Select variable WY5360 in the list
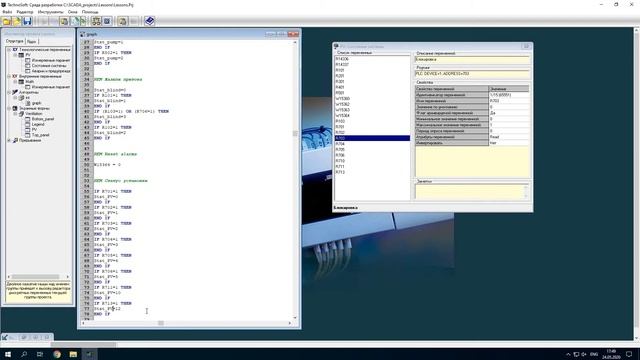Image resolution: width=640 pixels, height=360 pixels. tap(342, 99)
